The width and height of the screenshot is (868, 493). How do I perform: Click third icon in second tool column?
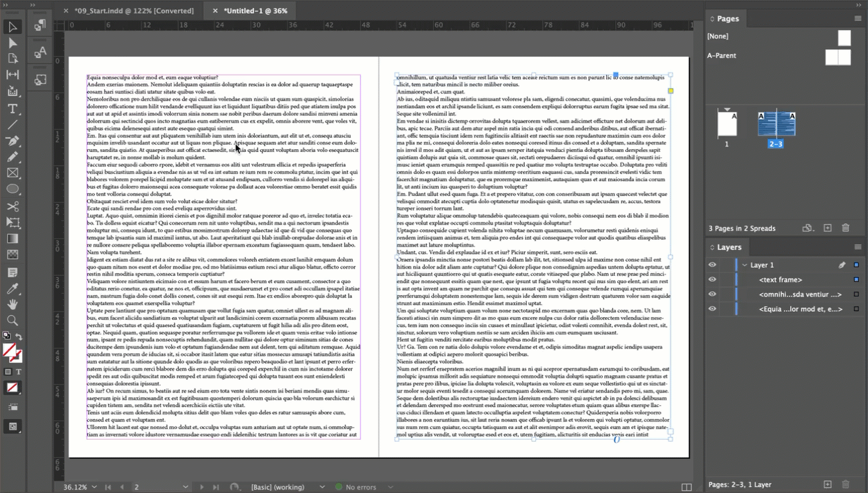(40, 80)
